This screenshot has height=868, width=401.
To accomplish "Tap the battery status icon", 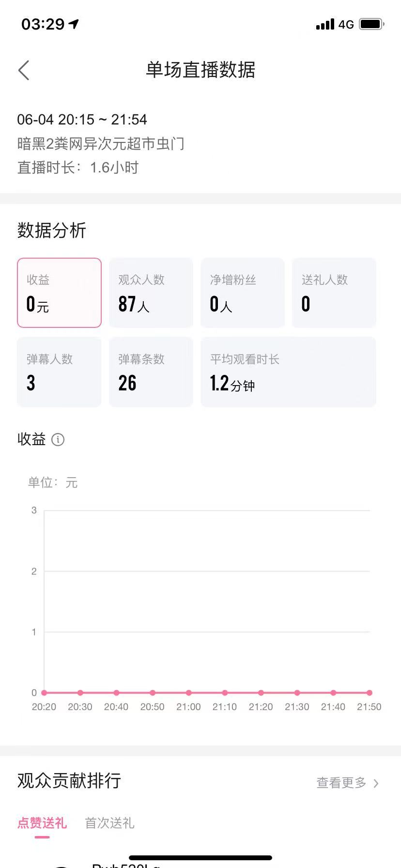I will (x=371, y=24).
